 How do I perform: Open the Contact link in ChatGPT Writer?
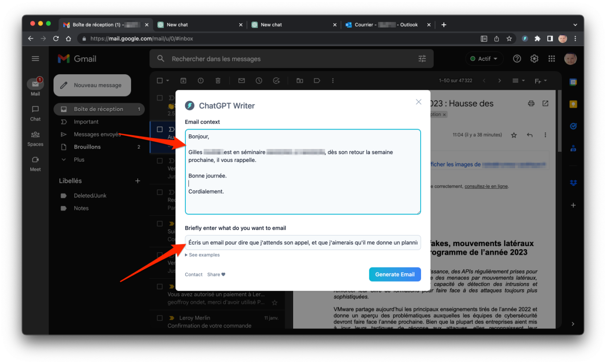(193, 275)
